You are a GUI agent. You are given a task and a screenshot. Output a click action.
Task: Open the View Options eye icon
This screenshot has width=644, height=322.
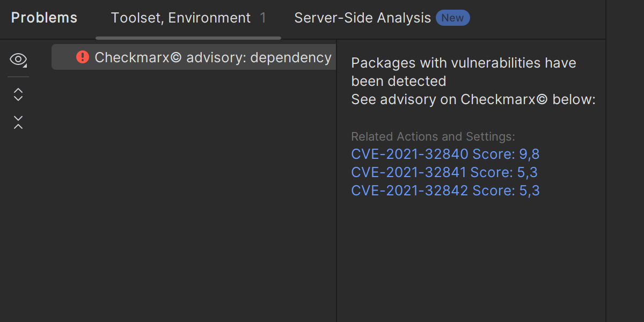18,59
